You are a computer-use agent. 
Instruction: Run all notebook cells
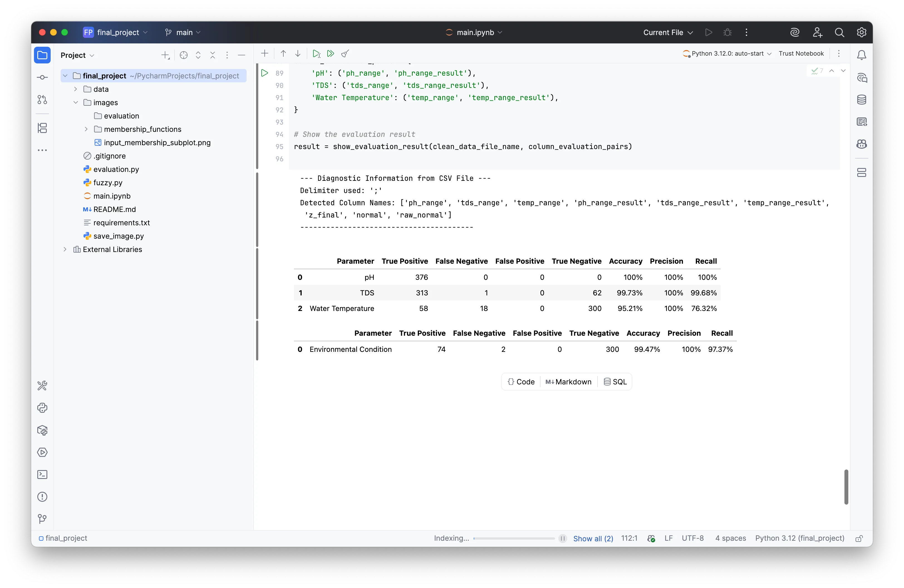330,53
